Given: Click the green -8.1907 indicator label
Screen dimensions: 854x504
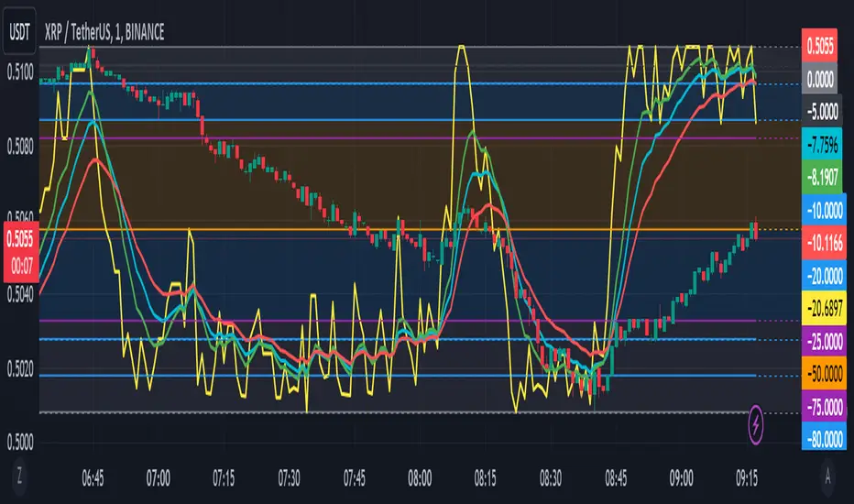Looking at the screenshot, I should [826, 175].
